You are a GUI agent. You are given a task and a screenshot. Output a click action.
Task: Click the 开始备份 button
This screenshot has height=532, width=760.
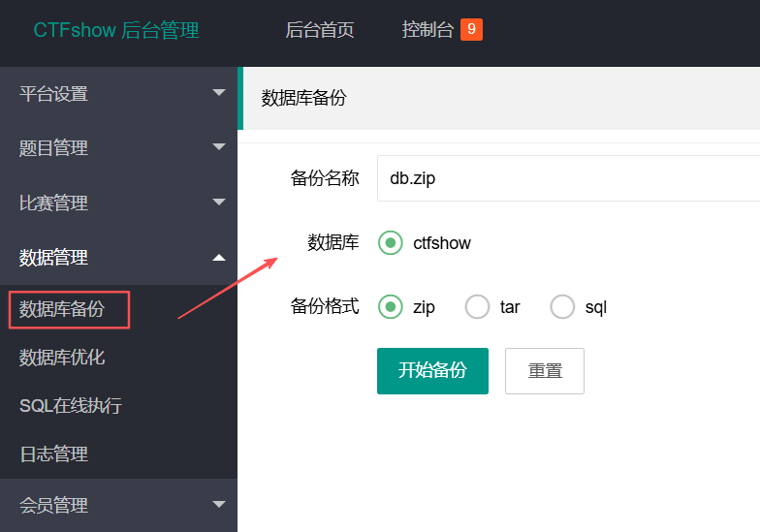(432, 371)
